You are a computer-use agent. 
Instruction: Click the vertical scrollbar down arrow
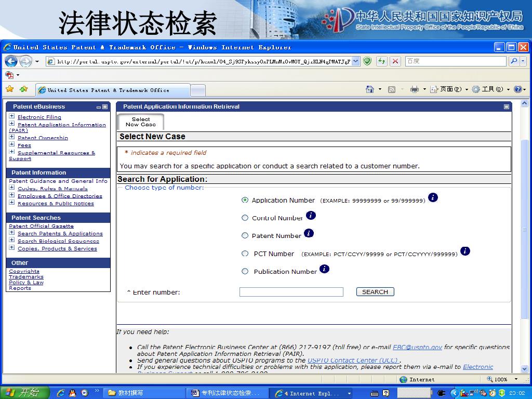coord(525,369)
